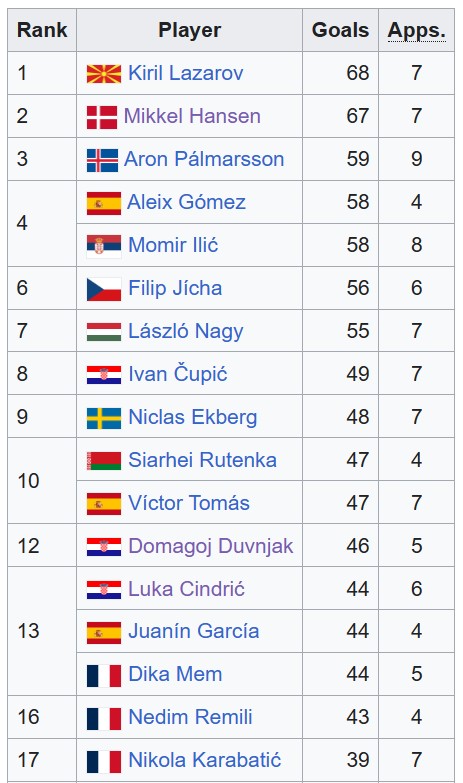Click the Spain flag beside Aleix Gómez
The width and height of the screenshot is (463, 783).
104,203
